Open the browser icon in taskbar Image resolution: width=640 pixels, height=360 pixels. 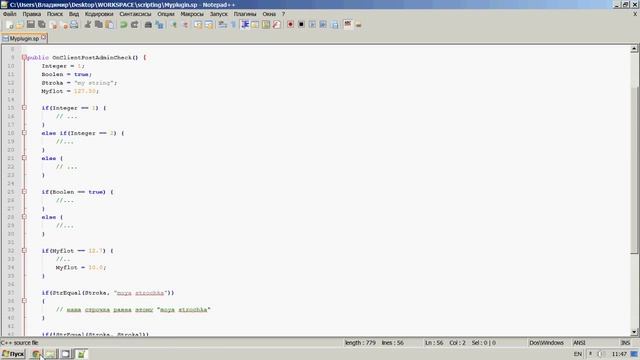click(x=37, y=354)
